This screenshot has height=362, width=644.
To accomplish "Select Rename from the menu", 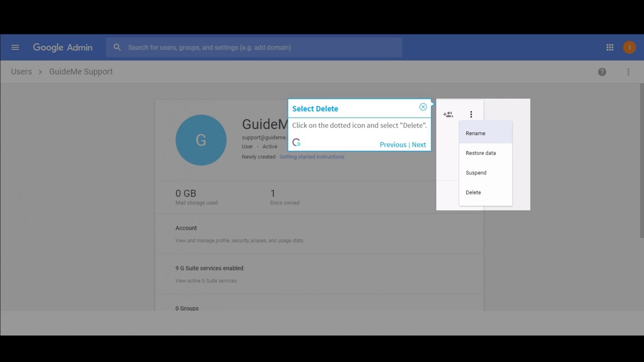I will tap(486, 133).
